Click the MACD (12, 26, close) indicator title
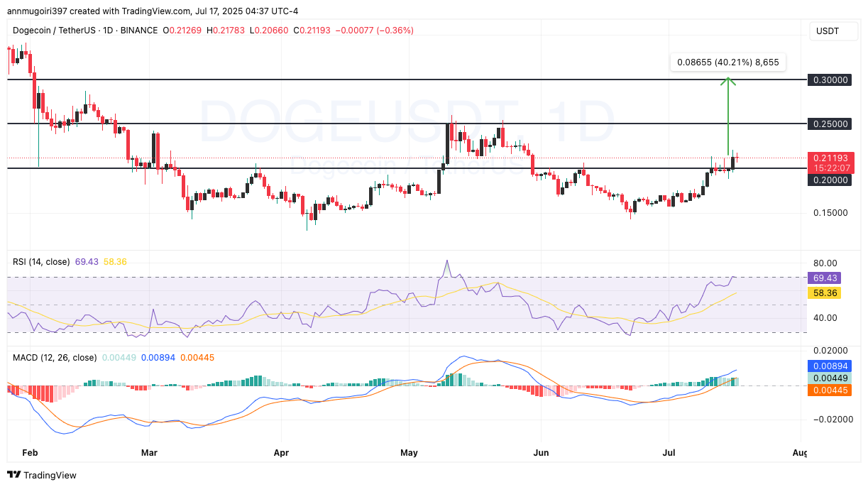Screen dimensions: 868x487 click(x=55, y=358)
